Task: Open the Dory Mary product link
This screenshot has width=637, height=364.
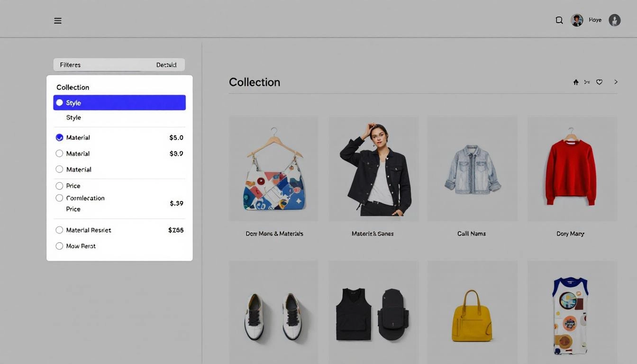Action: [x=570, y=233]
